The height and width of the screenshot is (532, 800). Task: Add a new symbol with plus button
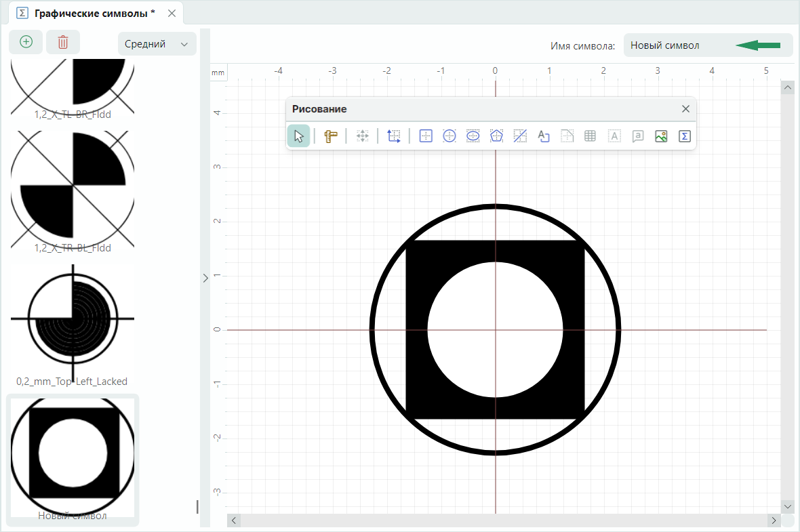pyautogui.click(x=26, y=42)
